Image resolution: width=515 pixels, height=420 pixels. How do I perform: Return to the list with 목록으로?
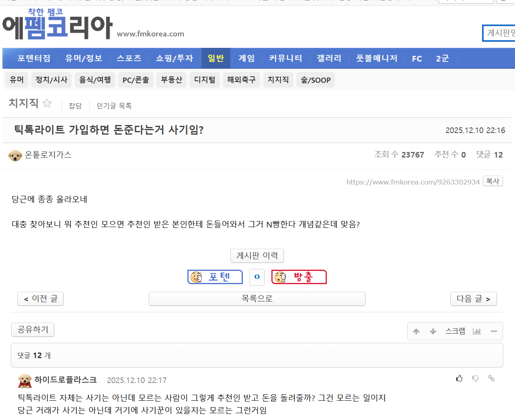point(257,299)
